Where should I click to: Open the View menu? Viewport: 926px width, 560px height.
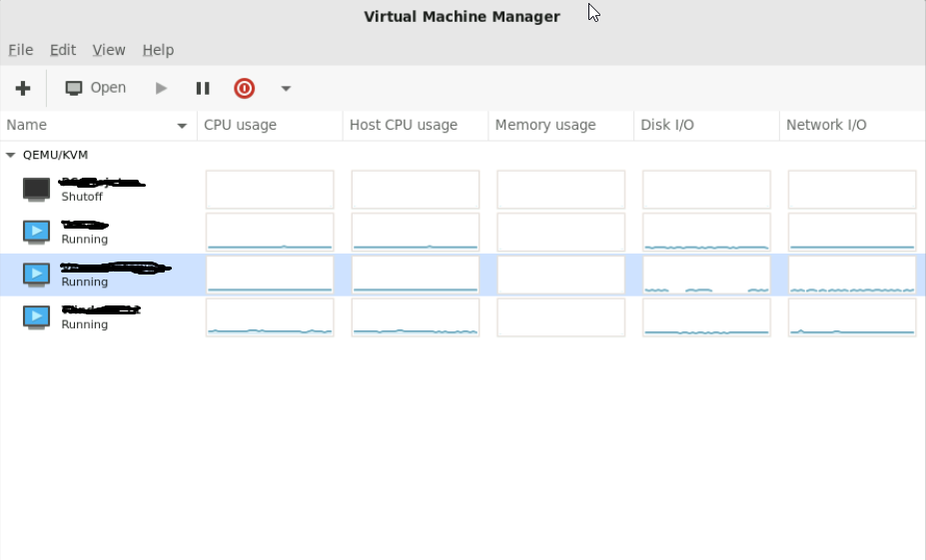pos(109,50)
